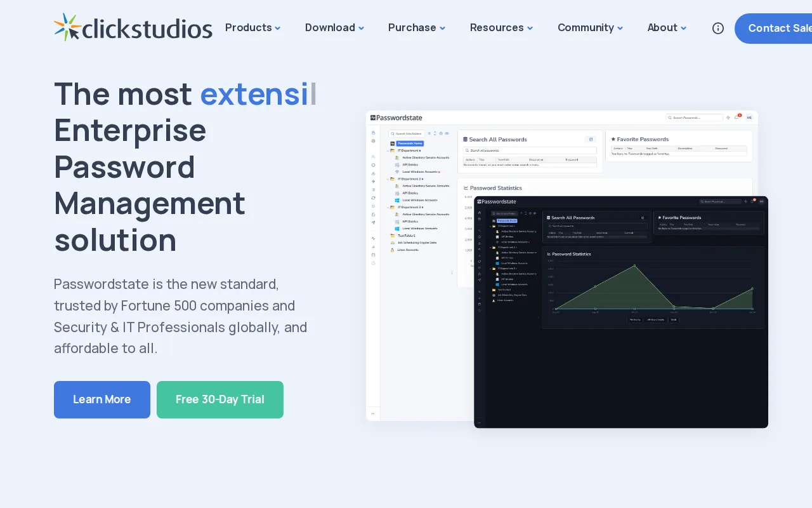Click the "Passwordstate is the new standard" paragraph
Screen dimensions: 812x508
[181, 316]
